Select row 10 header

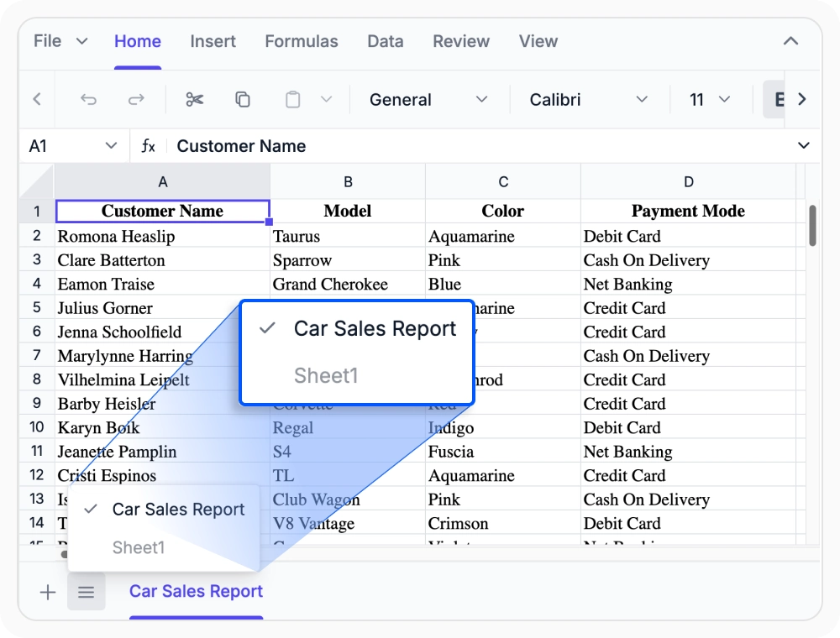point(37,427)
